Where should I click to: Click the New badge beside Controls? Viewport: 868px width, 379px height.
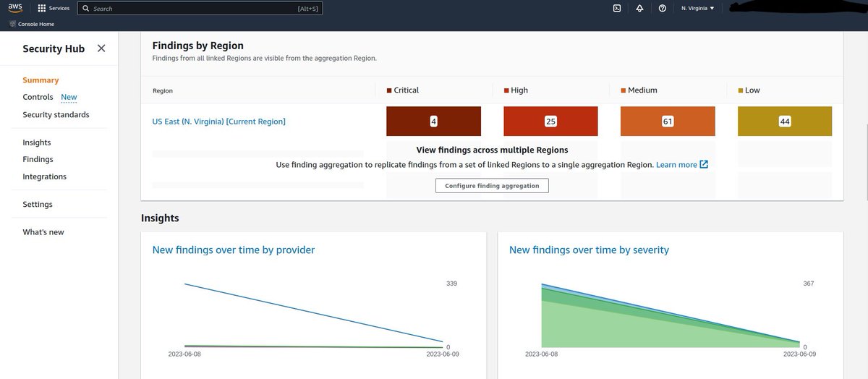(x=69, y=97)
